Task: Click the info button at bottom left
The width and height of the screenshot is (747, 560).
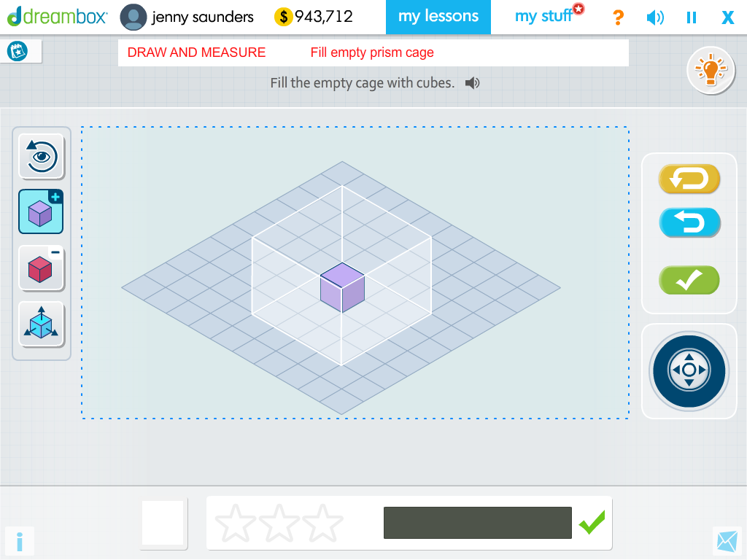Action: (x=20, y=541)
